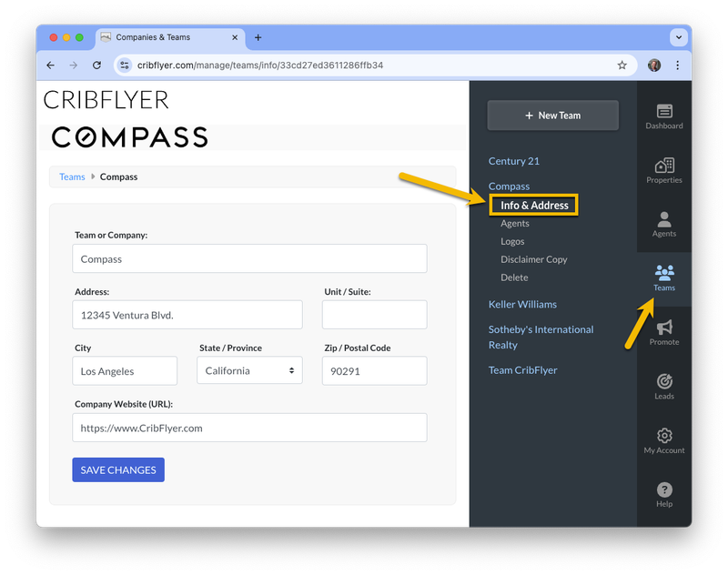
Task: Go forward with browser forward arrow
Action: tap(74, 66)
